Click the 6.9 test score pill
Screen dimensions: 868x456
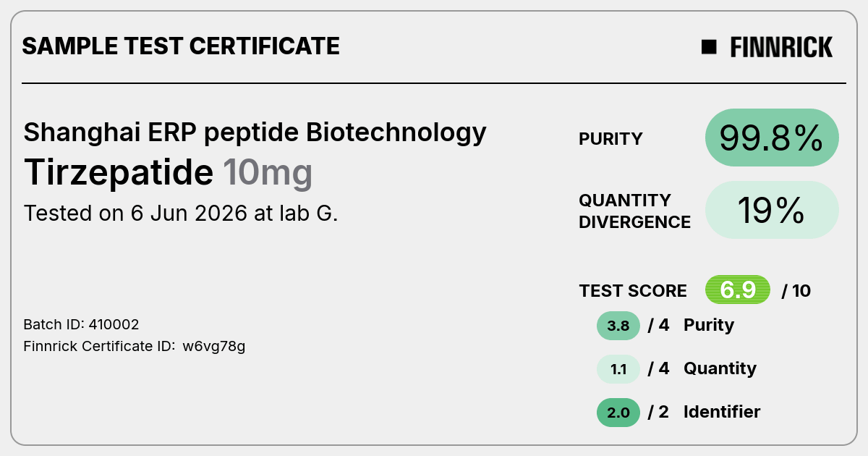(x=738, y=290)
